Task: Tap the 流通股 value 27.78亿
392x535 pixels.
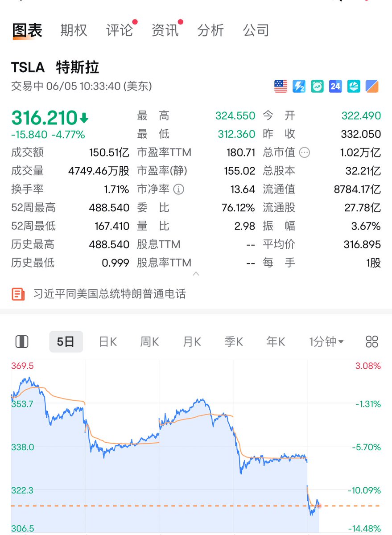Action: coord(363,208)
